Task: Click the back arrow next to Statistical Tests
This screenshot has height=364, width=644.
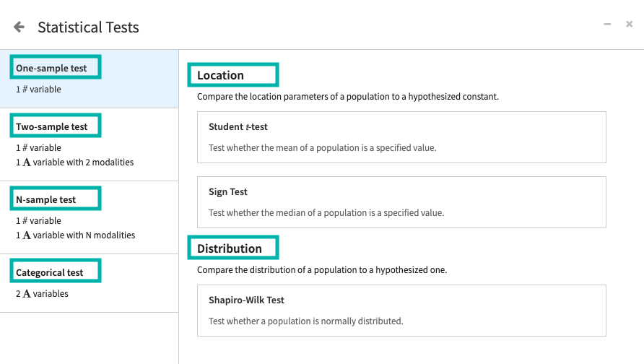Action: tap(19, 27)
